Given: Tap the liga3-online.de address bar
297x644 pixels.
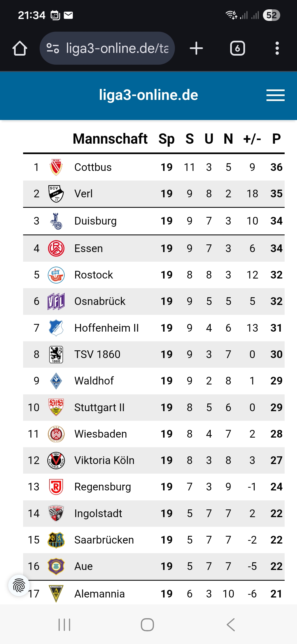Looking at the screenshot, I should coord(117,48).
